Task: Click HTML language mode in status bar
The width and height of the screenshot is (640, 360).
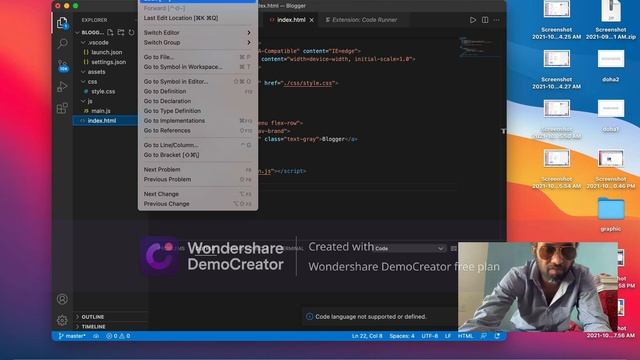Action: [x=465, y=336]
